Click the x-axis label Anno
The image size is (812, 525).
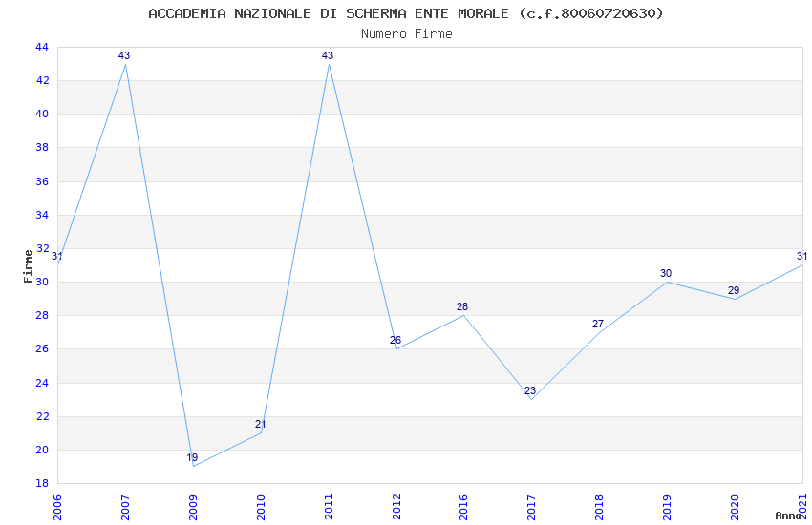click(x=788, y=515)
